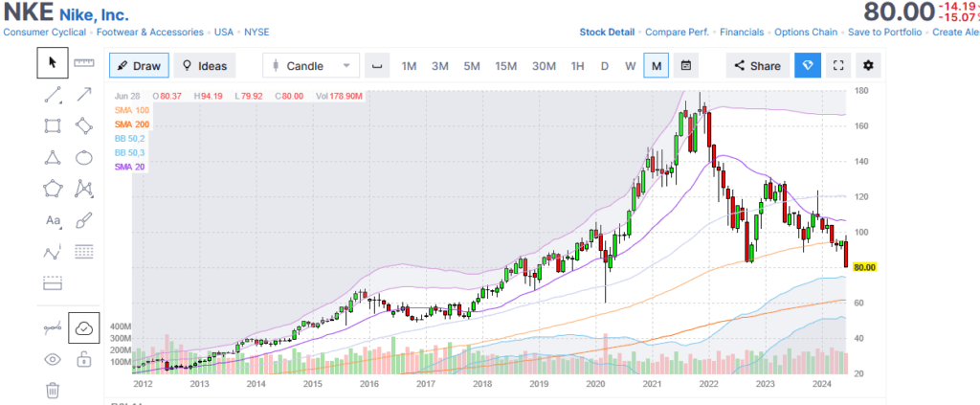Click the Share button
Screen dimensions: 980x405
click(758, 66)
